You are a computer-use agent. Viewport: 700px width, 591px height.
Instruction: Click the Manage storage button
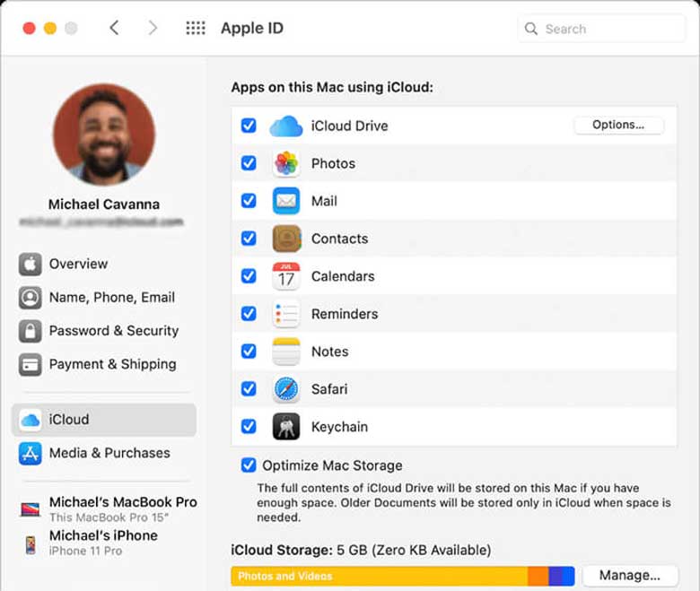click(x=629, y=576)
